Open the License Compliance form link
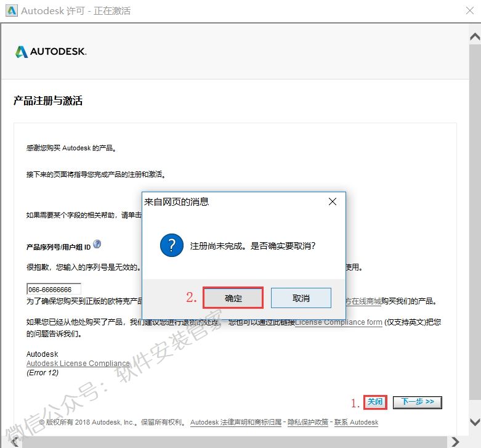The image size is (481, 448). click(339, 322)
